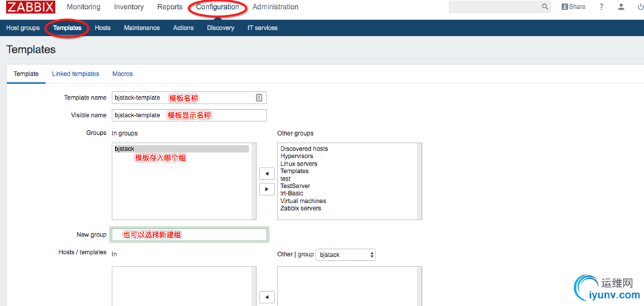
Task: Click the icon inside Template name field
Action: [259, 97]
